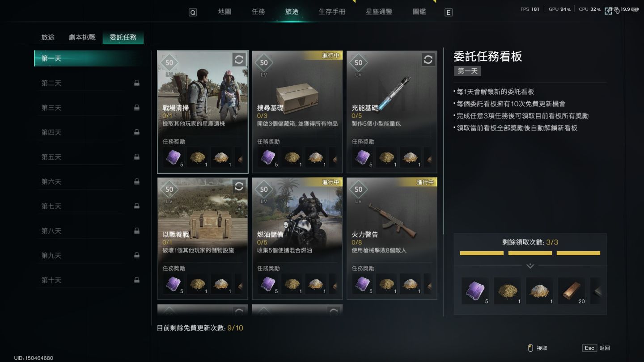Open the 地圖 tab
Viewport: 644px width, 362px height.
tap(225, 12)
